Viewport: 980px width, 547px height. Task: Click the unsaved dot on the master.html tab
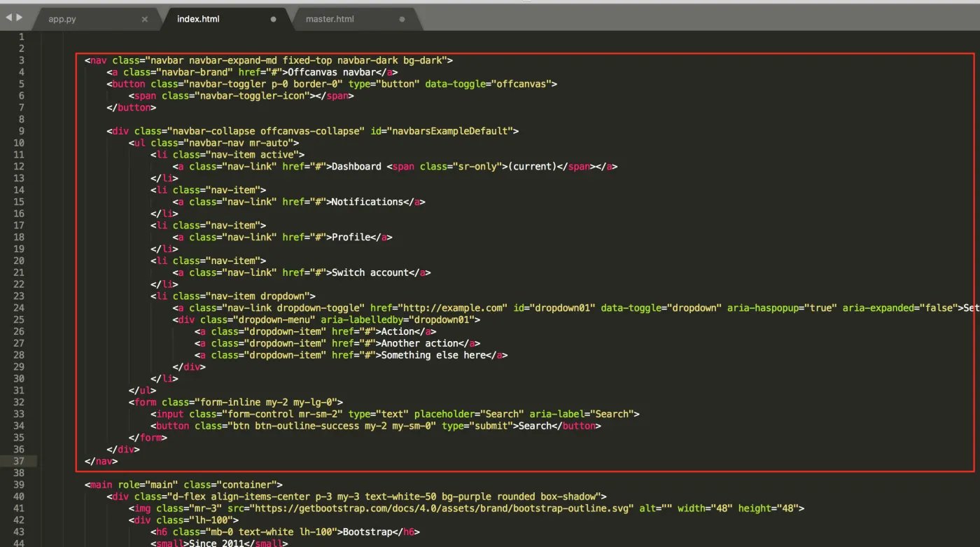[402, 20]
